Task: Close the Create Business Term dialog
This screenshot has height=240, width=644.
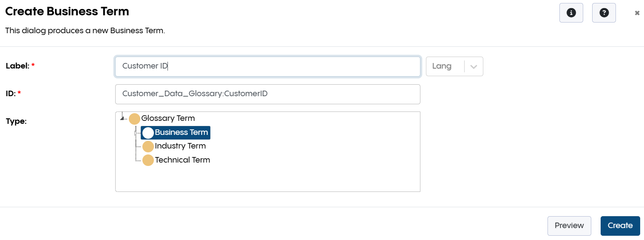Action: click(x=637, y=13)
